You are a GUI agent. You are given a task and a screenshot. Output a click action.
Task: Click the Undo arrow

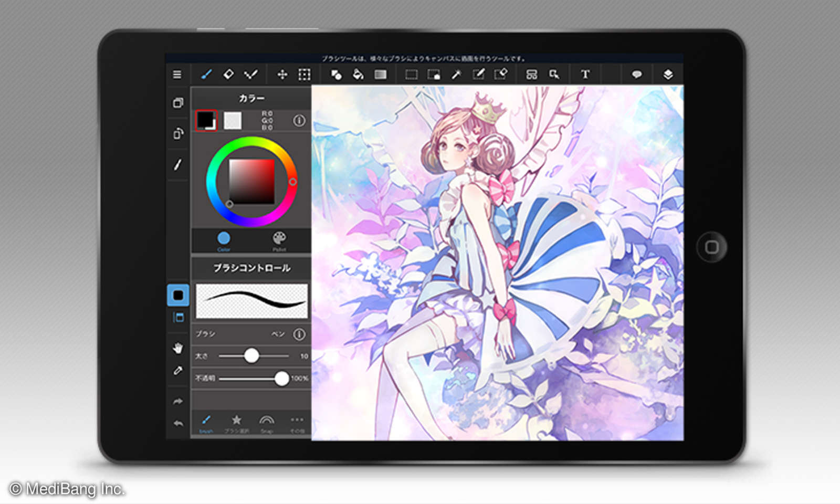pyautogui.click(x=178, y=423)
